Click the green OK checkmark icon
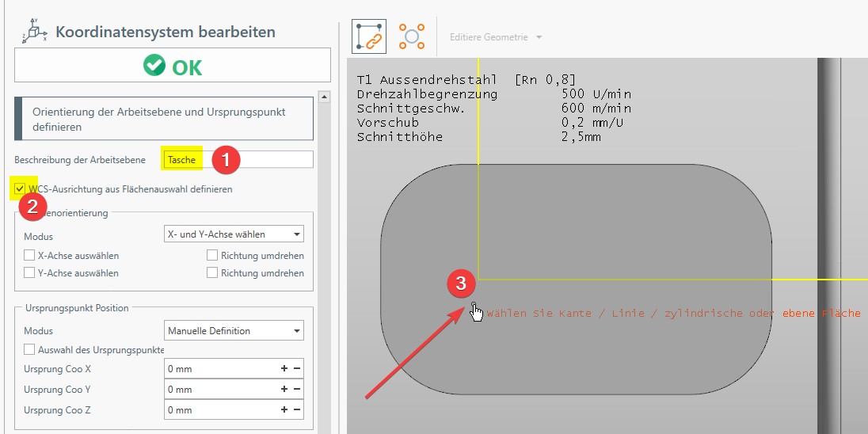 pyautogui.click(x=154, y=66)
